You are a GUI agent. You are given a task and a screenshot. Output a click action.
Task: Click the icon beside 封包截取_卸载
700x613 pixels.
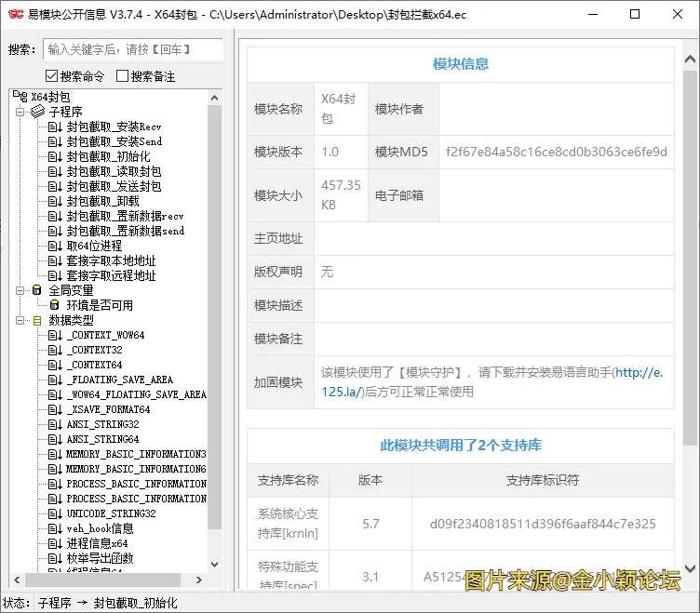click(55, 201)
